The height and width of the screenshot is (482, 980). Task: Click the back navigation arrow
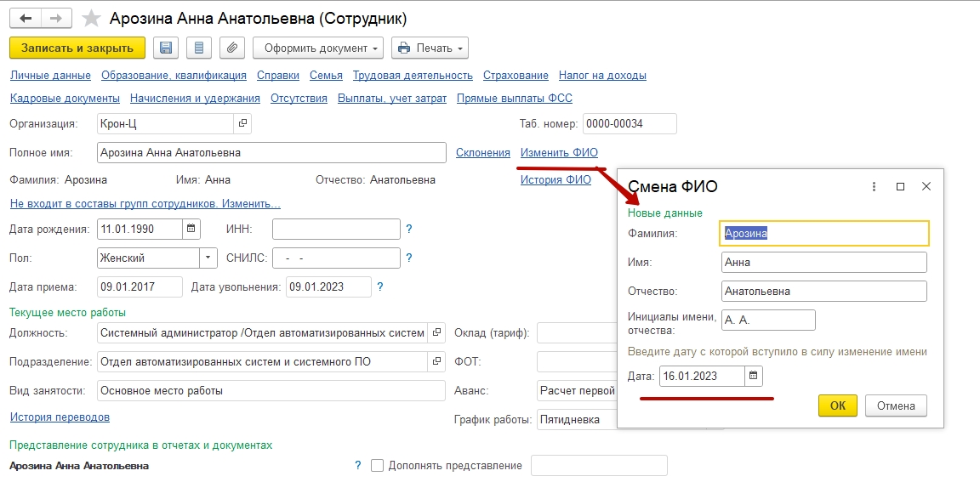[x=26, y=18]
